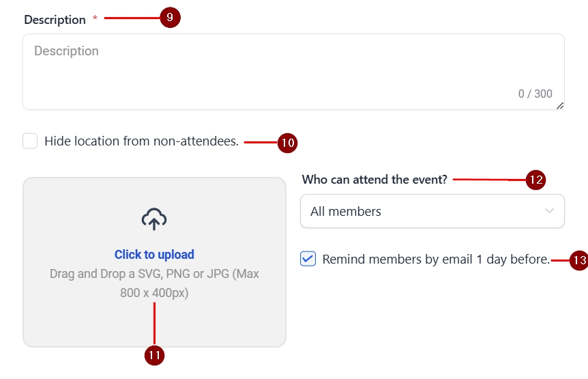Click annotation marker number 9
This screenshot has height=379, width=588.
pyautogui.click(x=170, y=18)
